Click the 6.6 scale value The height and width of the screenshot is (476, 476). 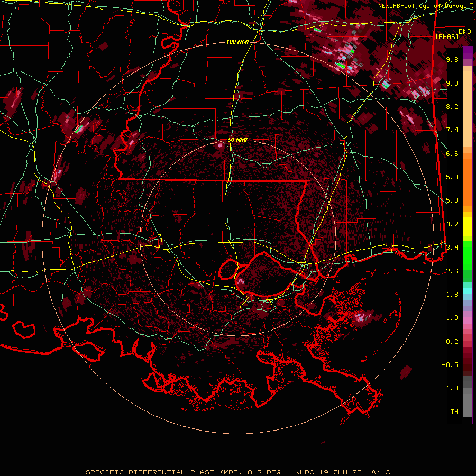[x=452, y=153]
